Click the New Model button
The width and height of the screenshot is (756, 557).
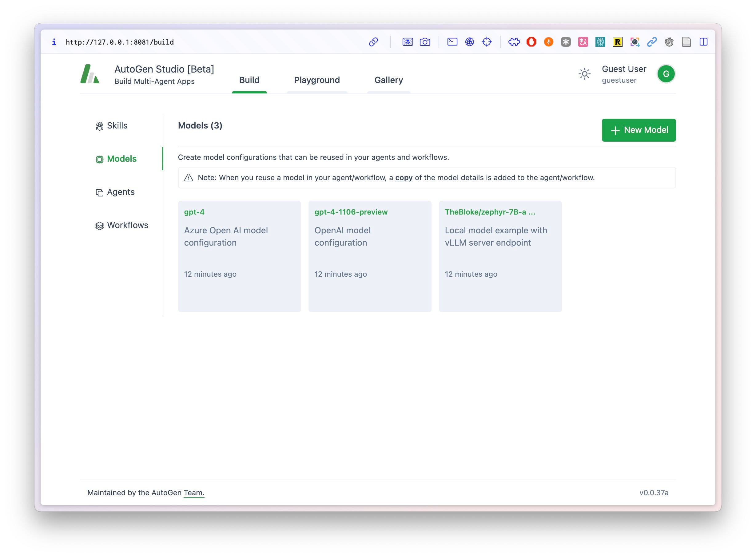(x=639, y=130)
